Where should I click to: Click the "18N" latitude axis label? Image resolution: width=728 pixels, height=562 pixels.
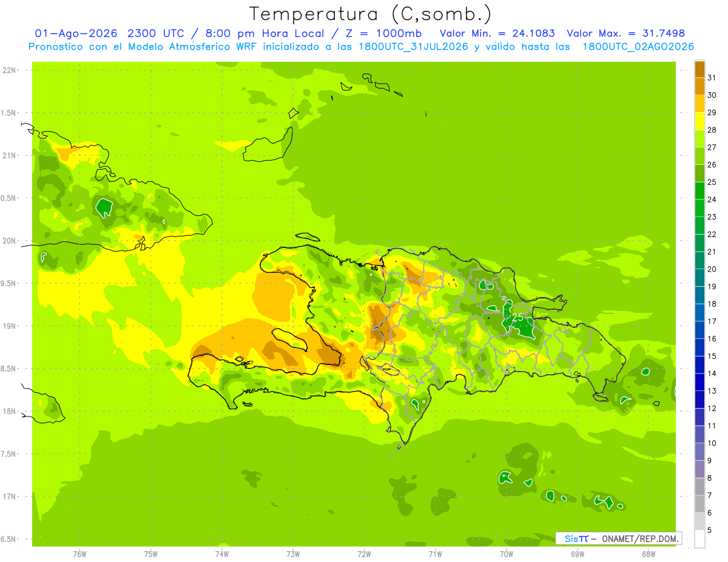(x=10, y=411)
